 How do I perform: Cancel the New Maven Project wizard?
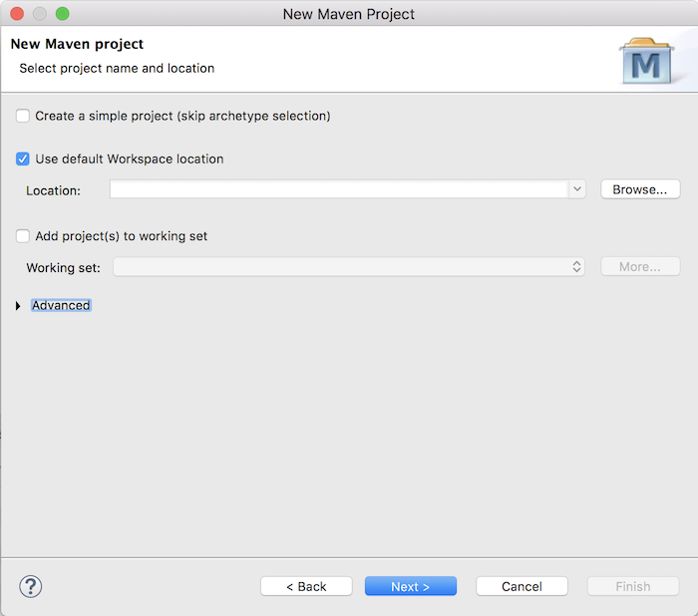[x=522, y=586]
